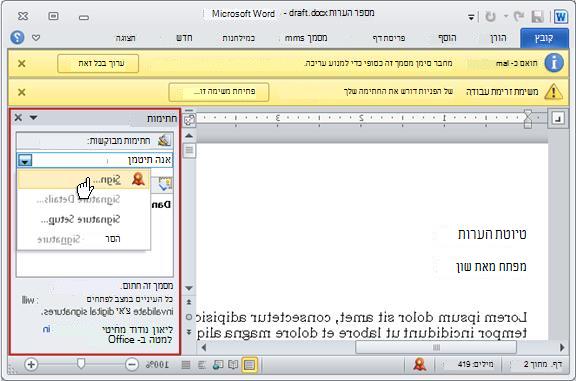
Task: Open the signatures pane options dropdown arrow
Action: [x=33, y=118]
